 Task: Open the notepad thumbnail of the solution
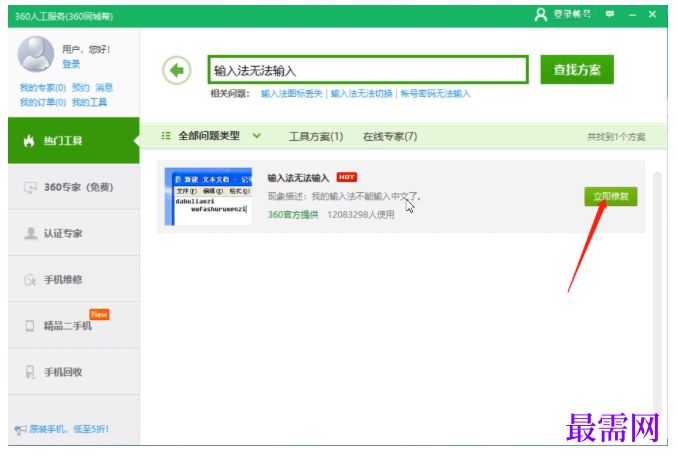coord(208,197)
